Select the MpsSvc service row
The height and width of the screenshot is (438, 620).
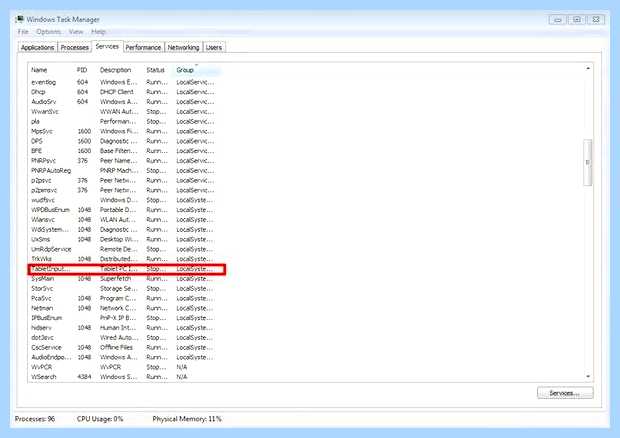[123, 131]
